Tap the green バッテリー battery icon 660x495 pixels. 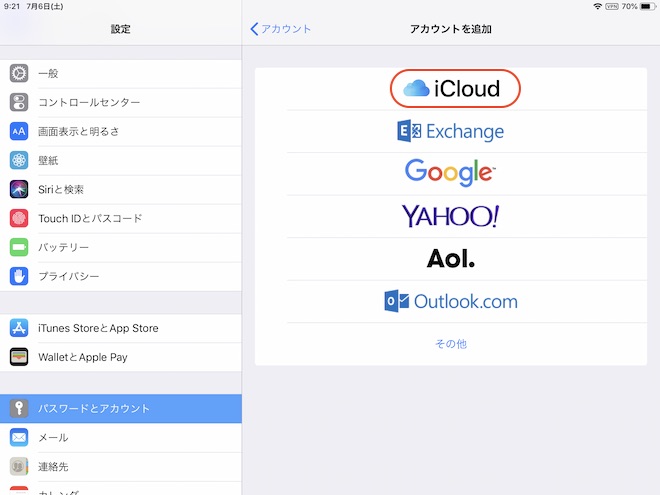point(19,247)
